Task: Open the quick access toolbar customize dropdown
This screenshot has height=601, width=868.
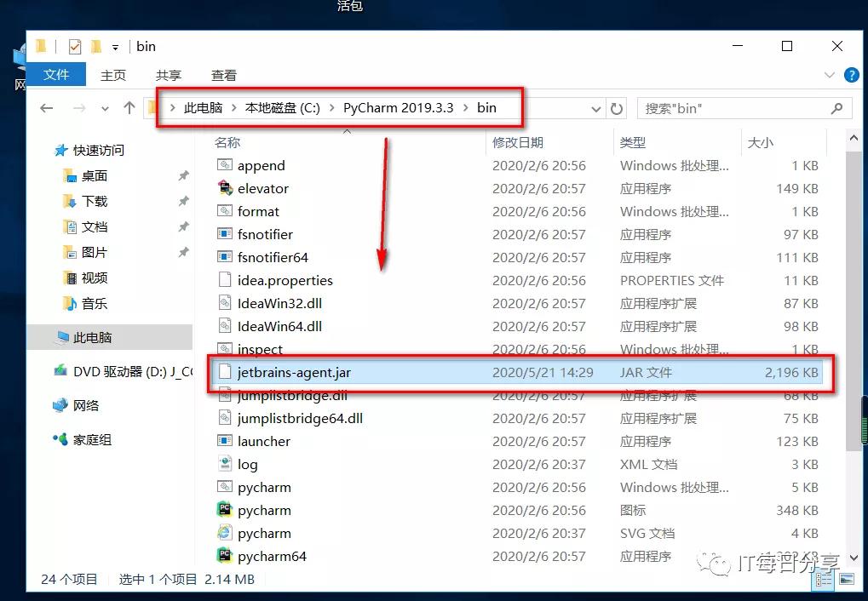Action: [x=115, y=48]
